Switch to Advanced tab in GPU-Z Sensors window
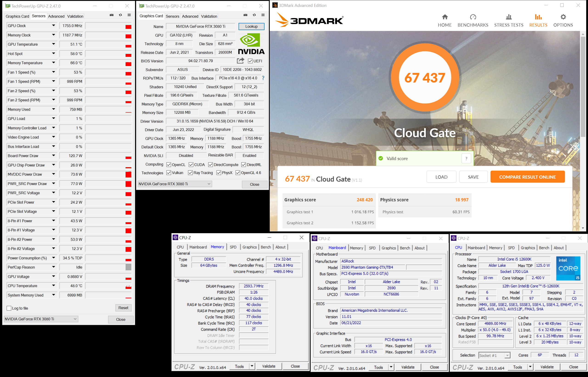The width and height of the screenshot is (588, 377). coord(56,16)
